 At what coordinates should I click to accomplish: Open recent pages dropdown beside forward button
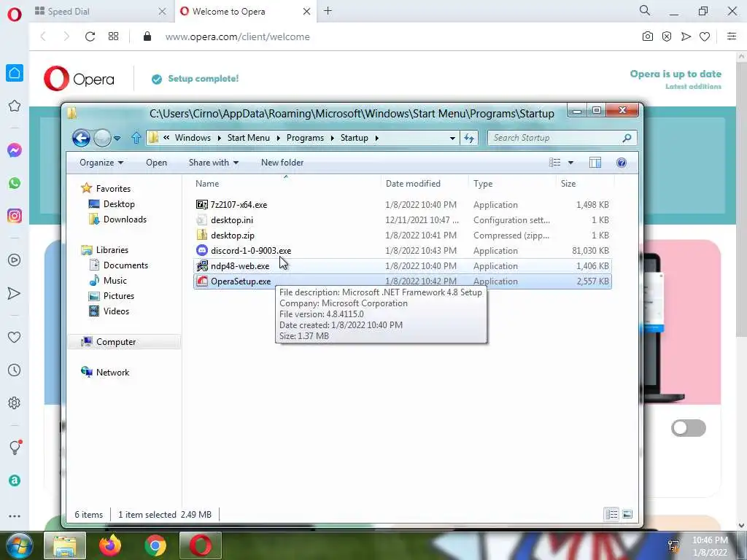pos(117,139)
